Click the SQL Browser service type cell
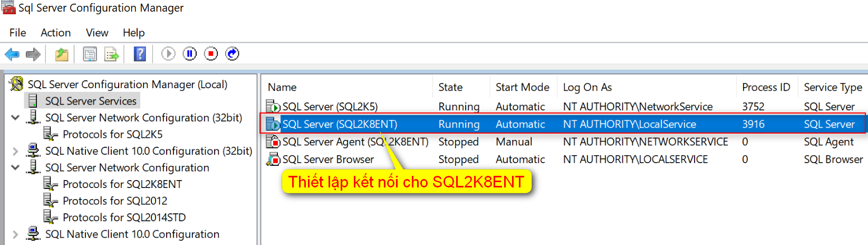Viewport: 868px width, 245px height. click(x=833, y=159)
